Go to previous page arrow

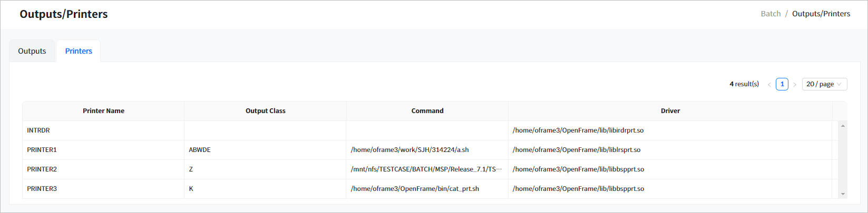(x=769, y=85)
